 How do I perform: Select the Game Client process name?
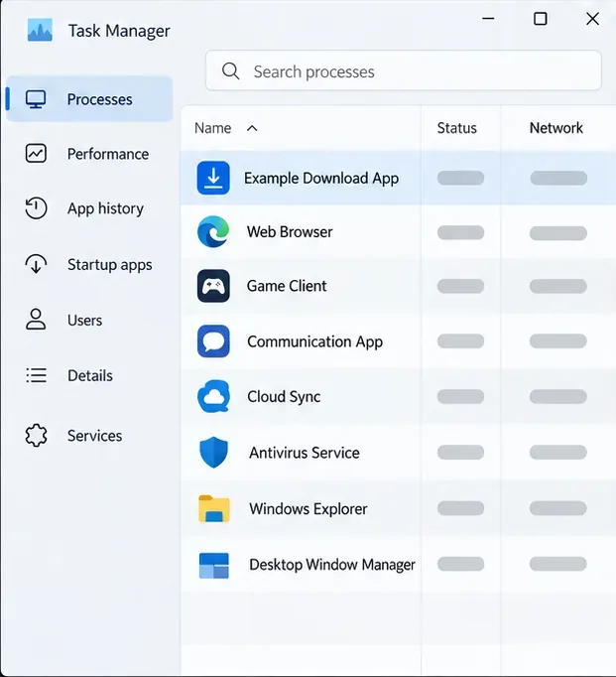(287, 286)
